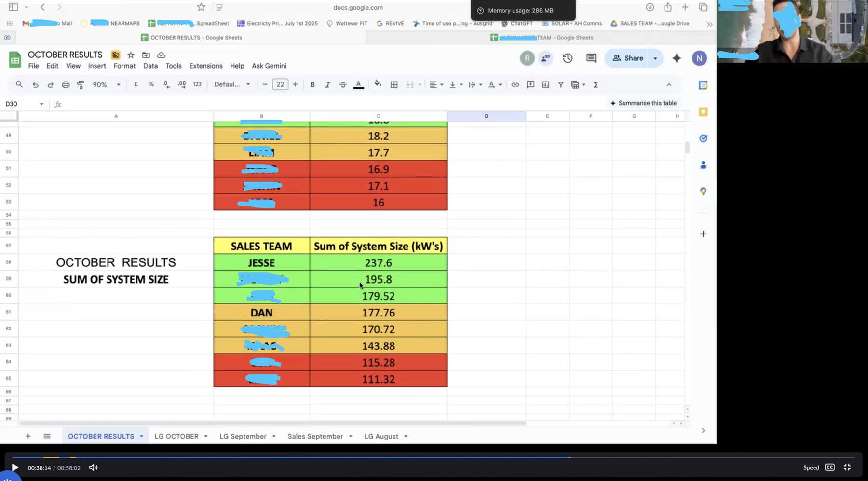The image size is (868, 481).
Task: Open the zoom 90% dropdown
Action: [x=106, y=84]
